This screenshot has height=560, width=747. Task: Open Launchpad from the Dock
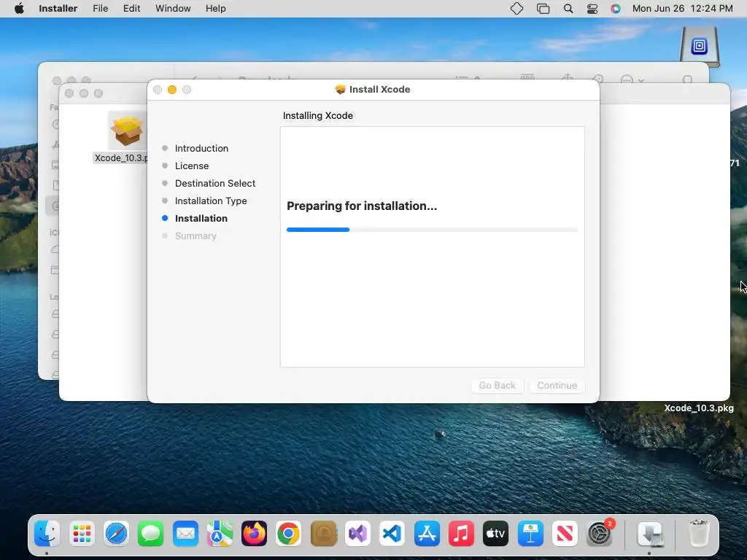pos(82,533)
